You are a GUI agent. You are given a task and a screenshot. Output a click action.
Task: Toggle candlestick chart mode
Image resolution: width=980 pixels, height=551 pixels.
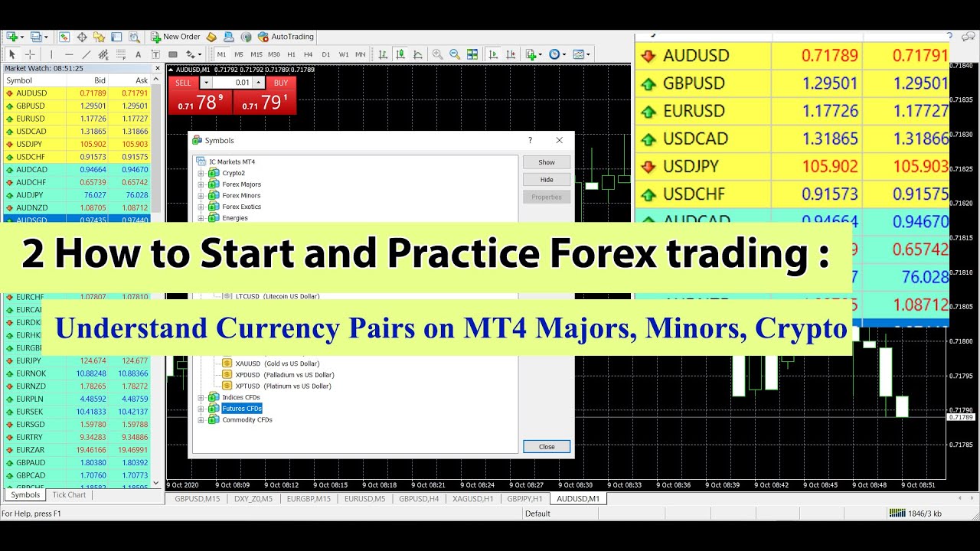[x=400, y=54]
